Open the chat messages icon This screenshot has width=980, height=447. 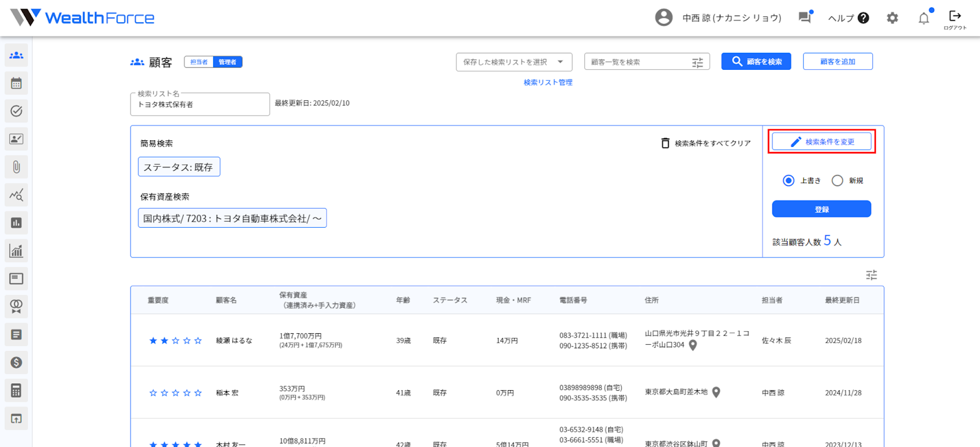(x=805, y=17)
